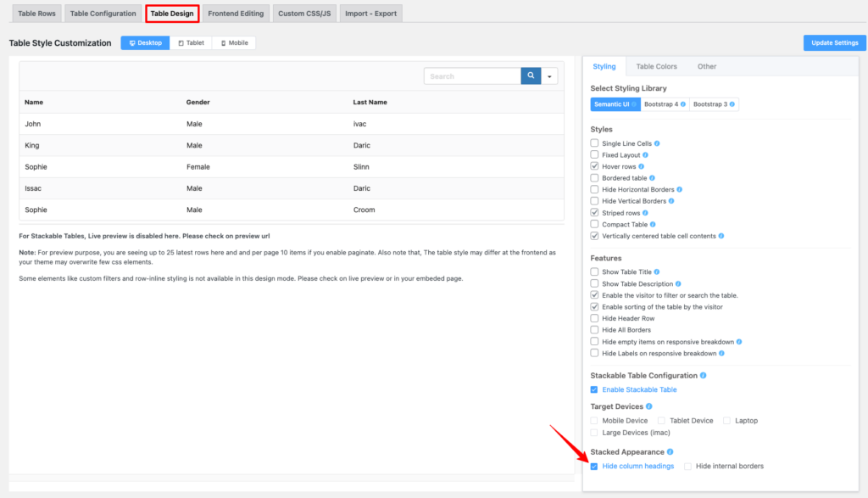The height and width of the screenshot is (498, 868).
Task: Uncheck Enable Stackable Table
Action: click(x=594, y=390)
